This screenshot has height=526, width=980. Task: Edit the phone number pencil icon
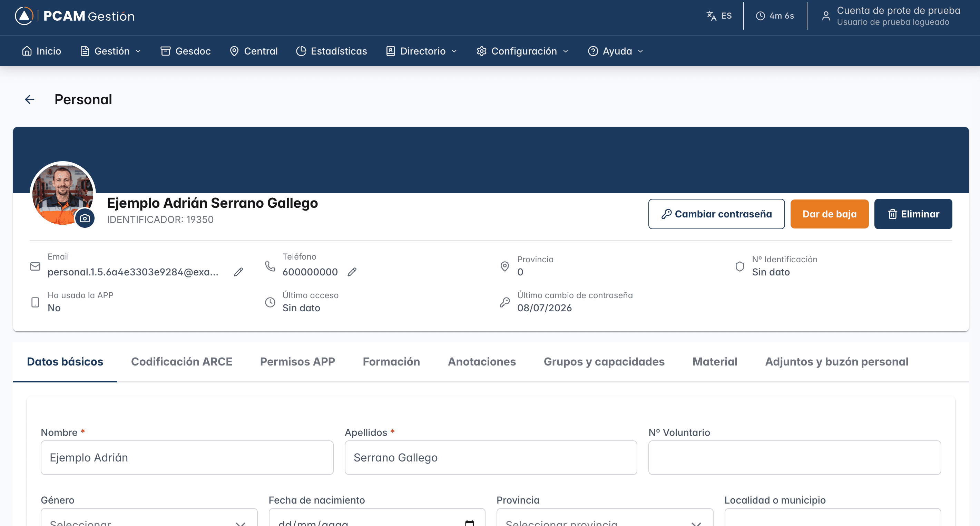click(352, 272)
